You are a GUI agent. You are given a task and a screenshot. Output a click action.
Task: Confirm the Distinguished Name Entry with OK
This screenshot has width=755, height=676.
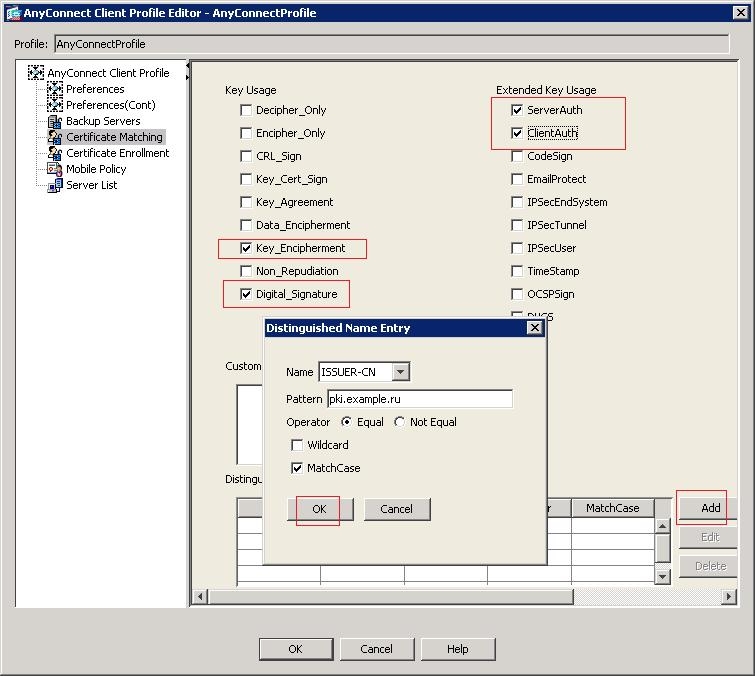click(x=320, y=509)
